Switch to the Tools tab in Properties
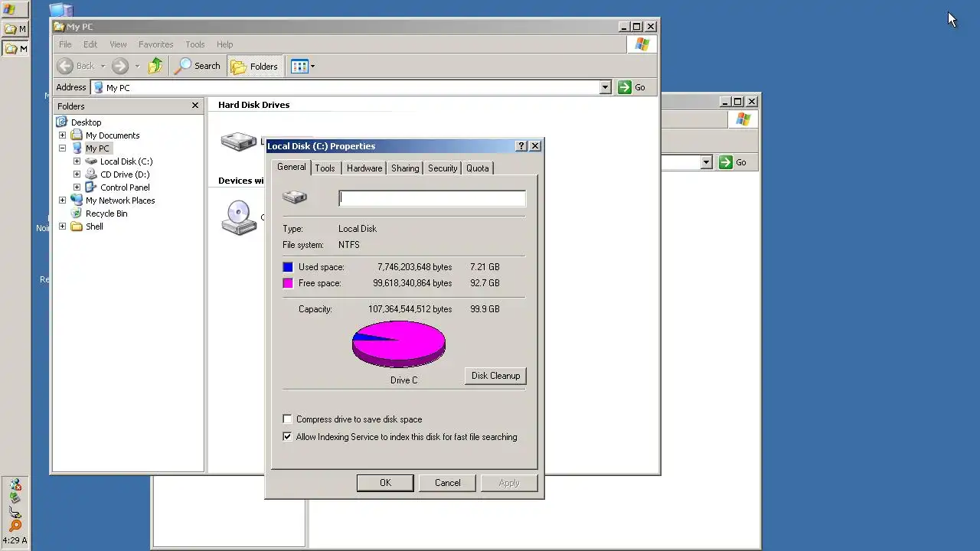Image resolution: width=980 pixels, height=551 pixels. 325,168
